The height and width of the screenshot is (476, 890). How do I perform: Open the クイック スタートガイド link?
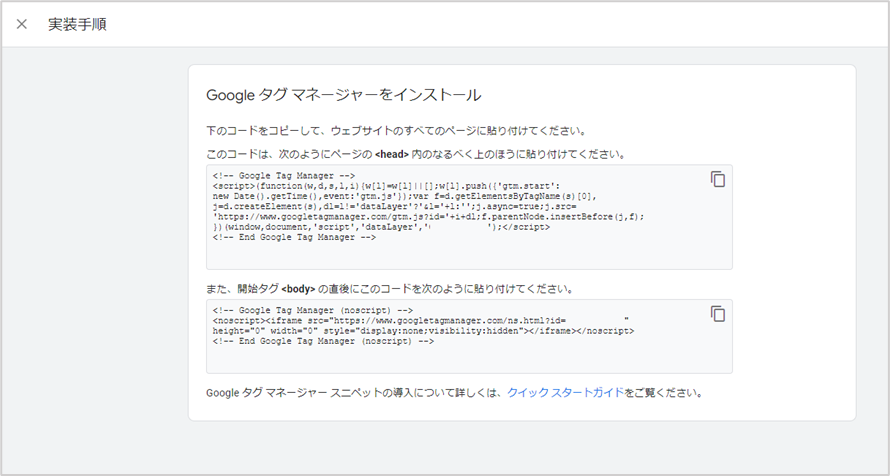565,393
